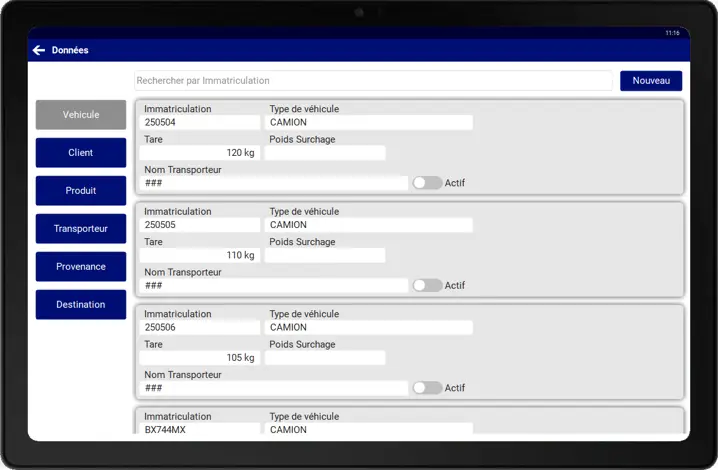The width and height of the screenshot is (718, 470).
Task: Open the Transporteur category
Action: (81, 229)
